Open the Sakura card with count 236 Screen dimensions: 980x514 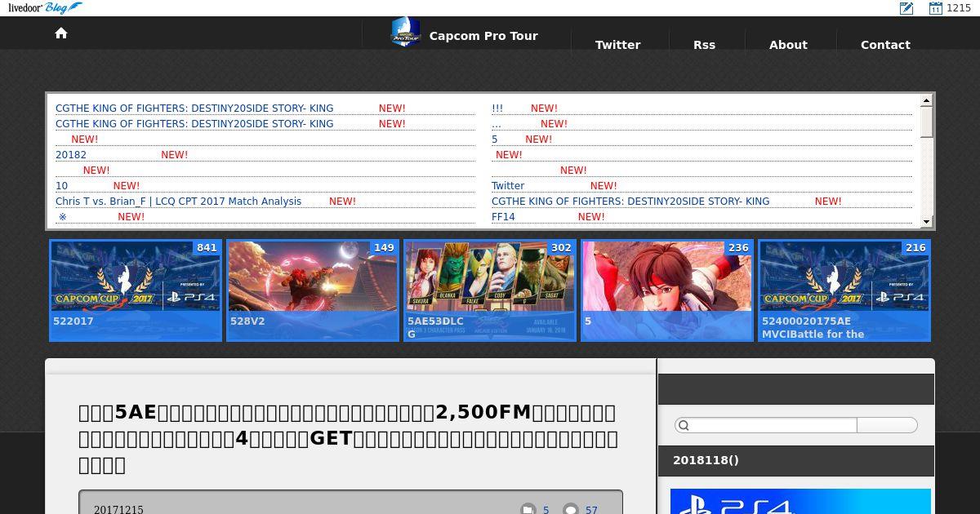pyautogui.click(x=667, y=290)
